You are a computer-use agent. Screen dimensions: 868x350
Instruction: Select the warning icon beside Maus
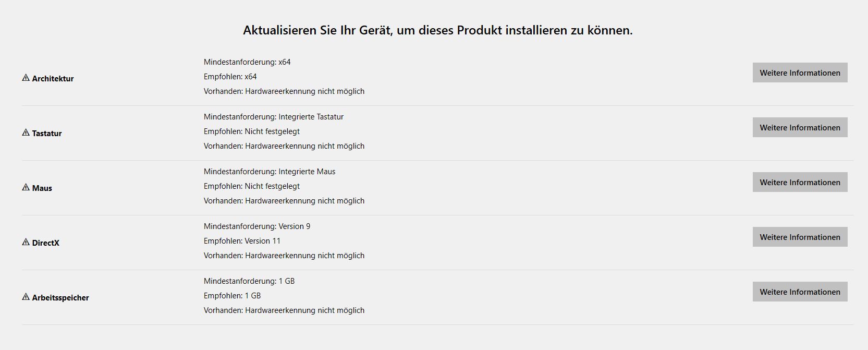click(26, 187)
